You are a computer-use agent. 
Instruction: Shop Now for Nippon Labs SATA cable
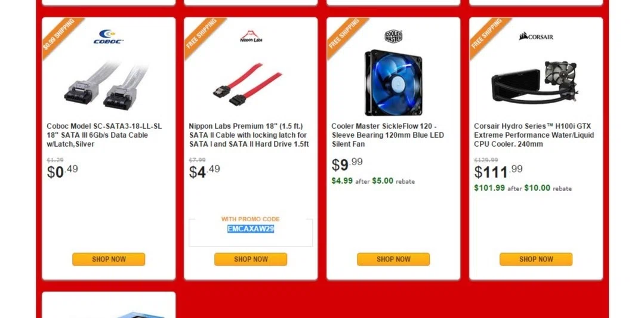pyautogui.click(x=251, y=260)
